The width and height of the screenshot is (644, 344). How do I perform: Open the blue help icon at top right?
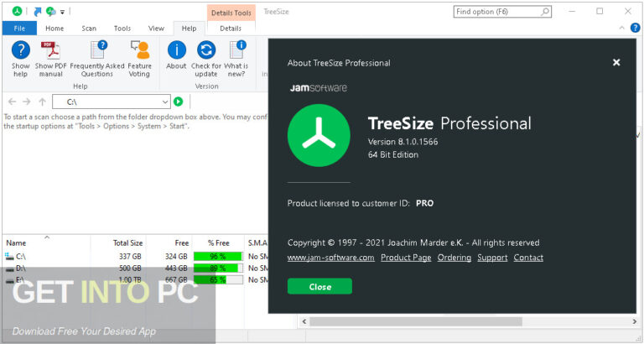pos(635,28)
